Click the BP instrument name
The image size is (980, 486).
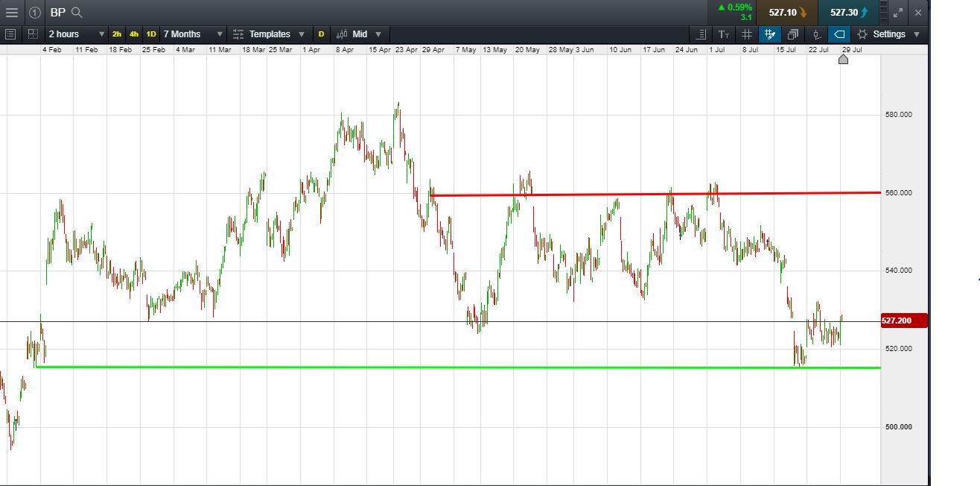click(x=57, y=13)
